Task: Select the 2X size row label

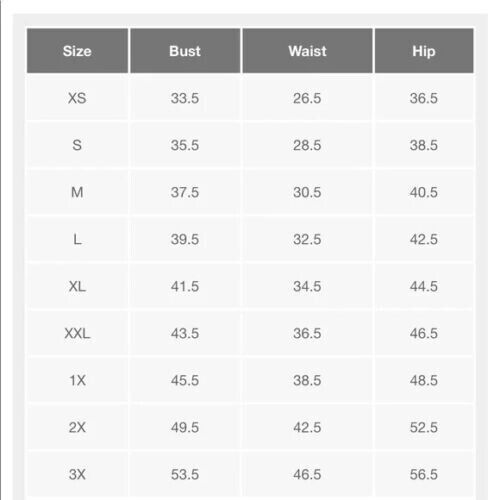Action: click(x=77, y=427)
